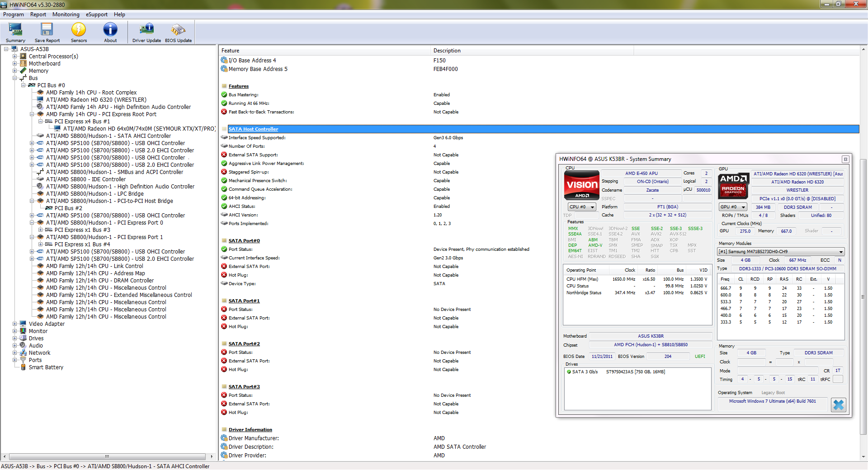Click the AMD Vision CPU logo

[582, 185]
